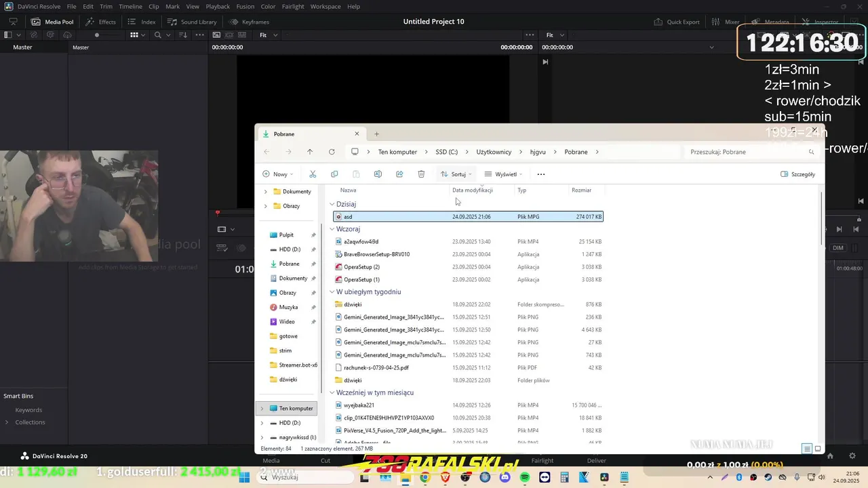The height and width of the screenshot is (488, 868).
Task: Click the Windows Start button
Action: [245, 477]
